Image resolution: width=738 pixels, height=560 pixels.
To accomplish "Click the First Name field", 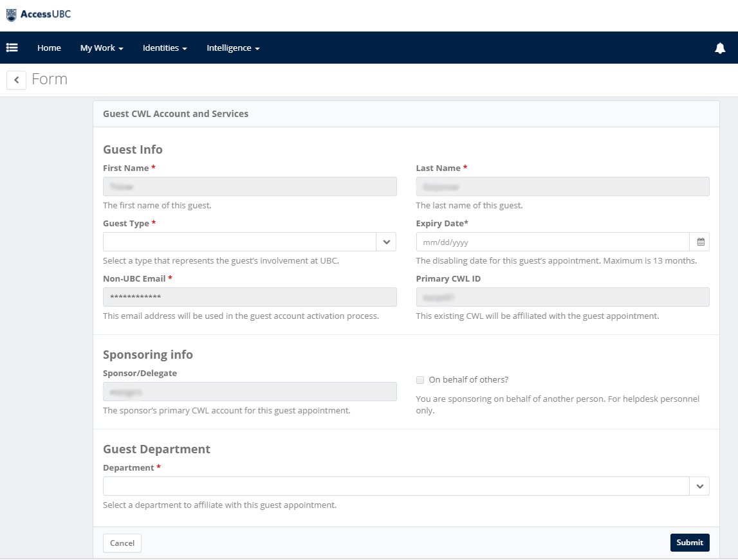I will (250, 186).
